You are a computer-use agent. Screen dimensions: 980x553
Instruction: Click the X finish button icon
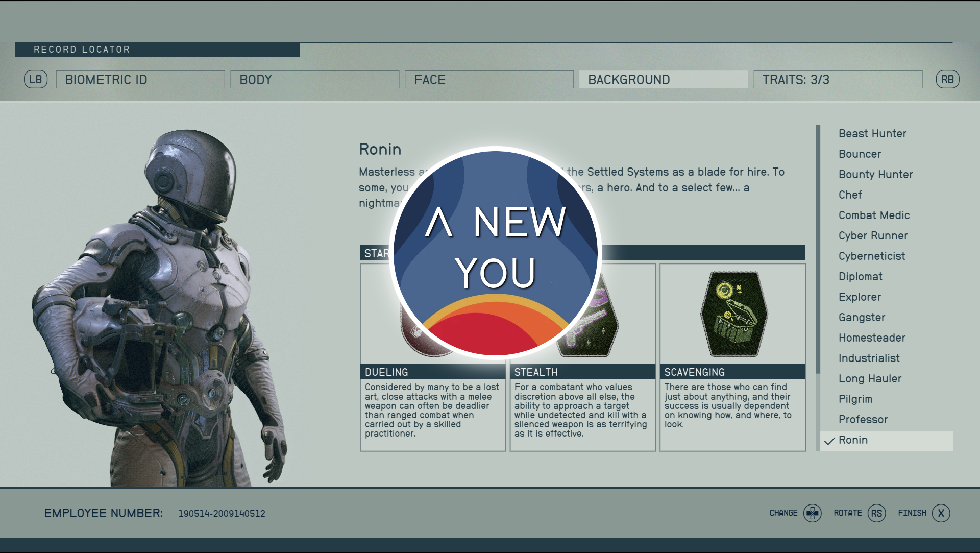tap(941, 513)
